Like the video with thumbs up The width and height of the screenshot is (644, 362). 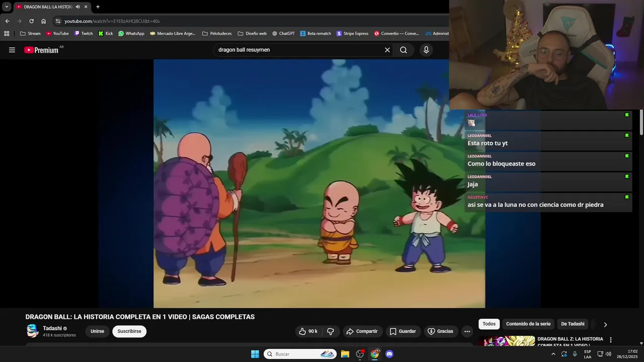click(308, 331)
